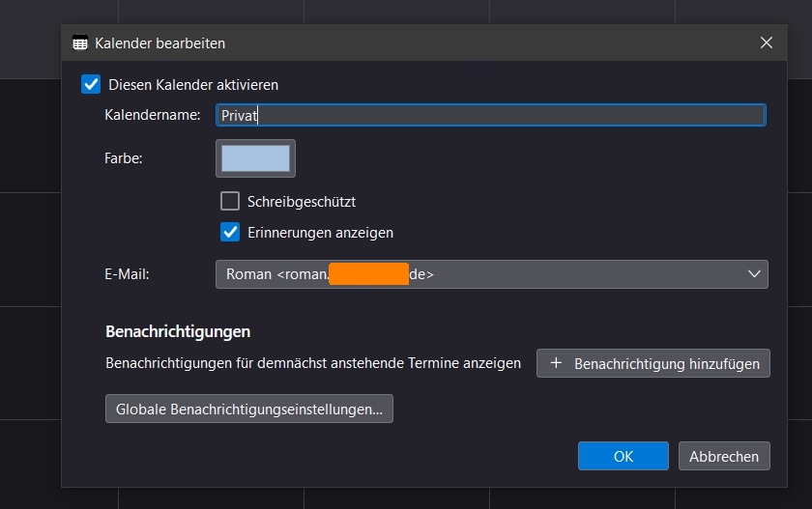Open the E-Mail identity dropdown
Viewport: 812px width, 509px height.
click(x=491, y=274)
